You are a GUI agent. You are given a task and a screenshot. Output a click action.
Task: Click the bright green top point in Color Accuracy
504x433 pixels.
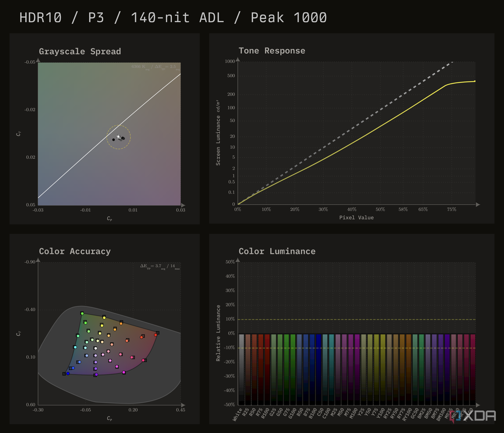point(82,314)
